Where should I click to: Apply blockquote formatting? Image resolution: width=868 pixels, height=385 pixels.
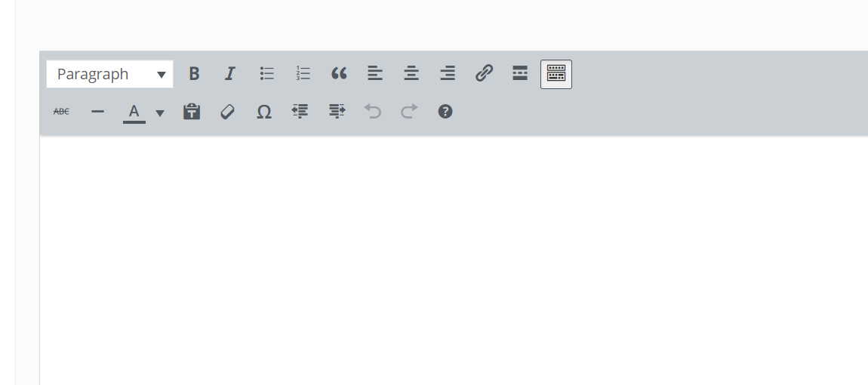(x=339, y=74)
